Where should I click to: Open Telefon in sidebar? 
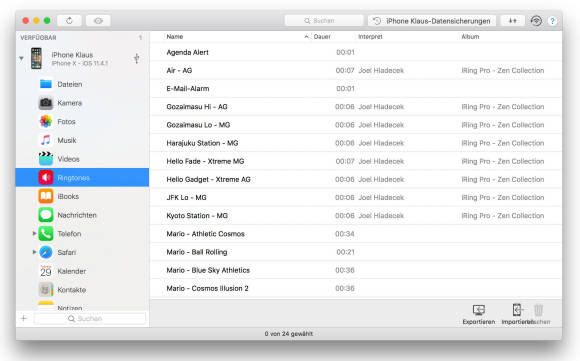tap(82, 233)
